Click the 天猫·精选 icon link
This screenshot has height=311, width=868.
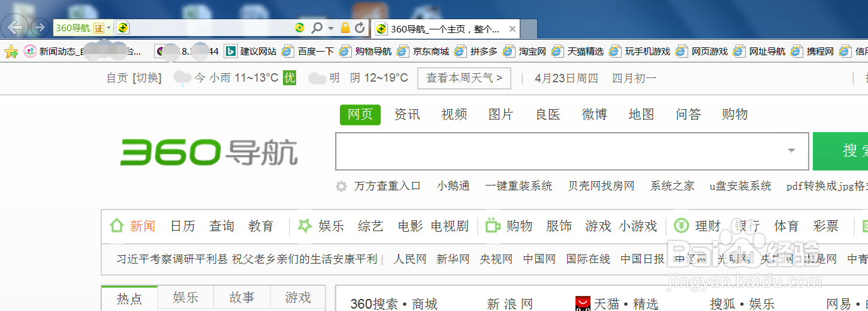tap(583, 304)
